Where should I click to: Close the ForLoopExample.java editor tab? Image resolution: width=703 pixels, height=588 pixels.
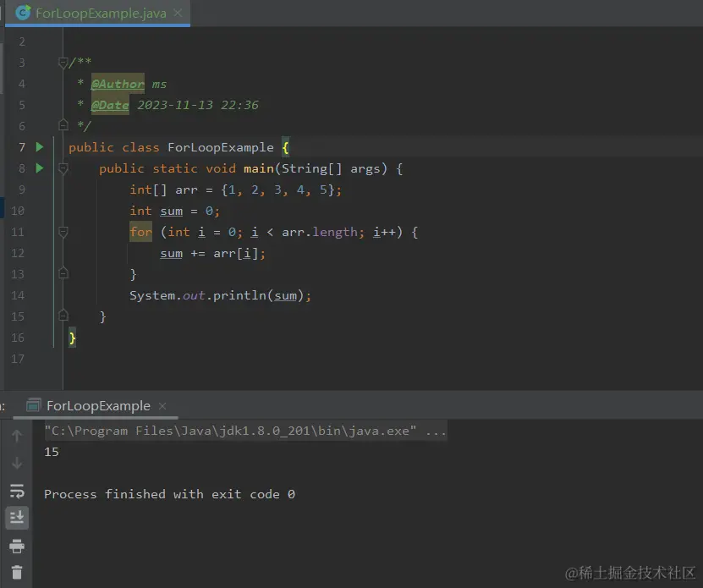tap(178, 13)
